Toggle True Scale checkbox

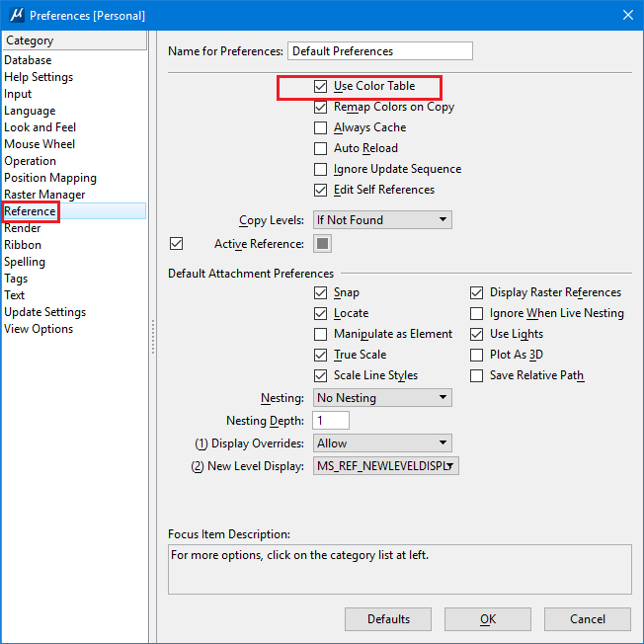pos(320,355)
